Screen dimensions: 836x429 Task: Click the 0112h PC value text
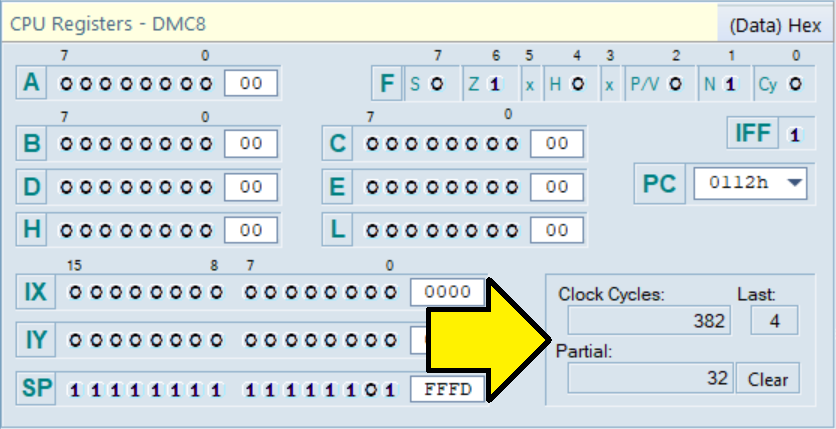[x=738, y=183]
